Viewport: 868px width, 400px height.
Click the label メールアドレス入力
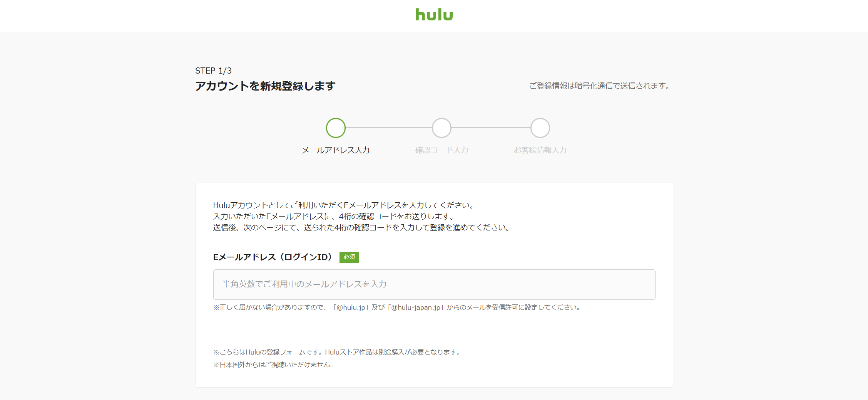336,150
